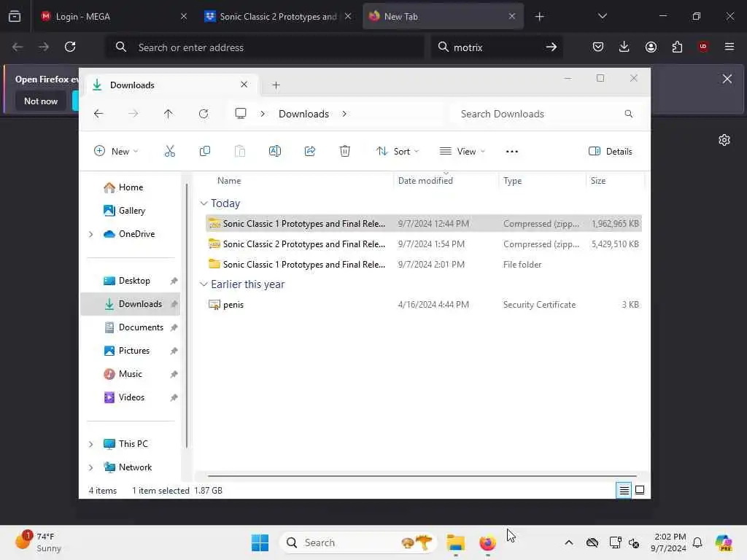
Task: Click chevron after Downloads in address bar
Action: 344,114
